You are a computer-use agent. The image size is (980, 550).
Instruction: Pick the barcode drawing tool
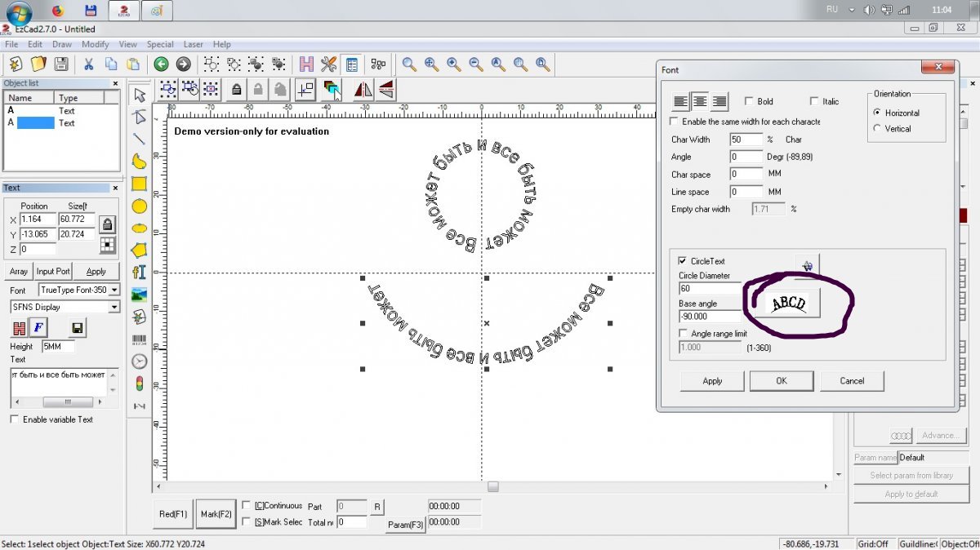click(140, 339)
